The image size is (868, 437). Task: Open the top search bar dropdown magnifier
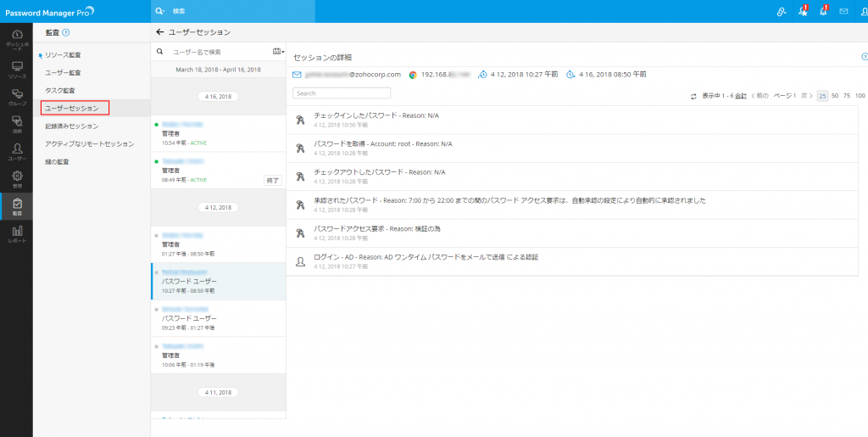coord(159,11)
